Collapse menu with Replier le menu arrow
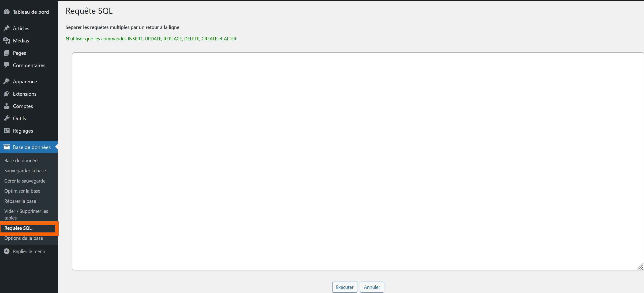Viewport: 644px width, 293px height. tap(7, 251)
